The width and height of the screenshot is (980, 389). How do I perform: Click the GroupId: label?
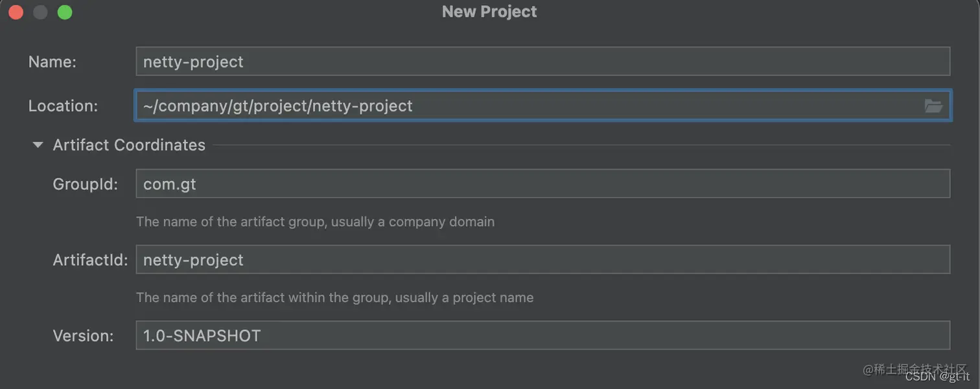[x=86, y=184]
